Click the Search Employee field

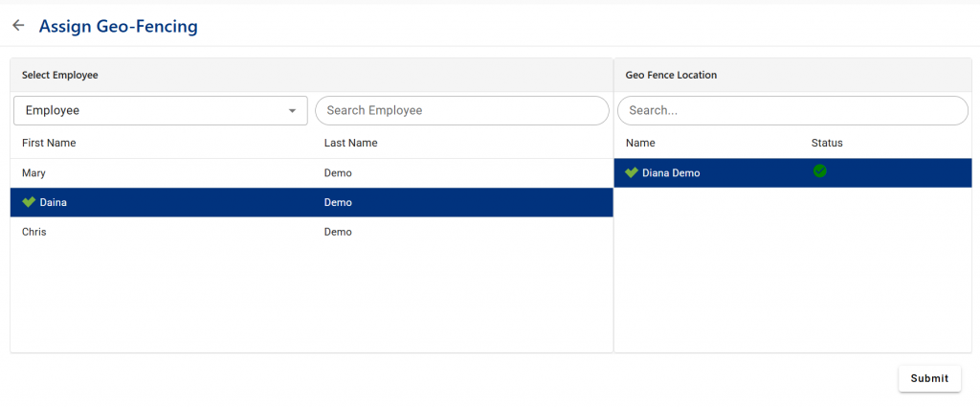tap(462, 111)
